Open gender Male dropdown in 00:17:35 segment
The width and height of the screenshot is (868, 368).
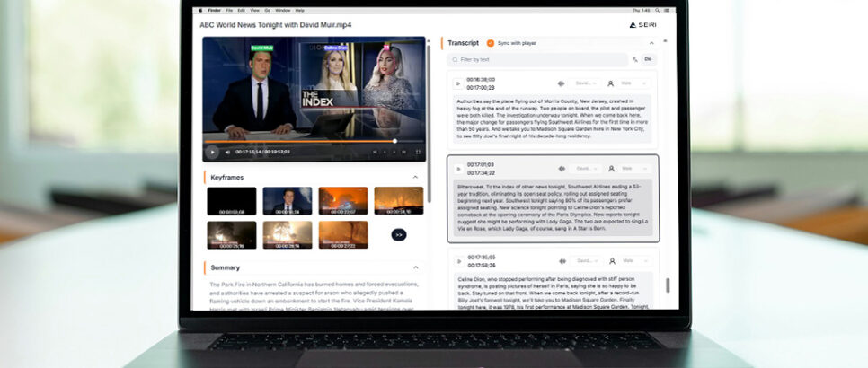[x=635, y=261]
